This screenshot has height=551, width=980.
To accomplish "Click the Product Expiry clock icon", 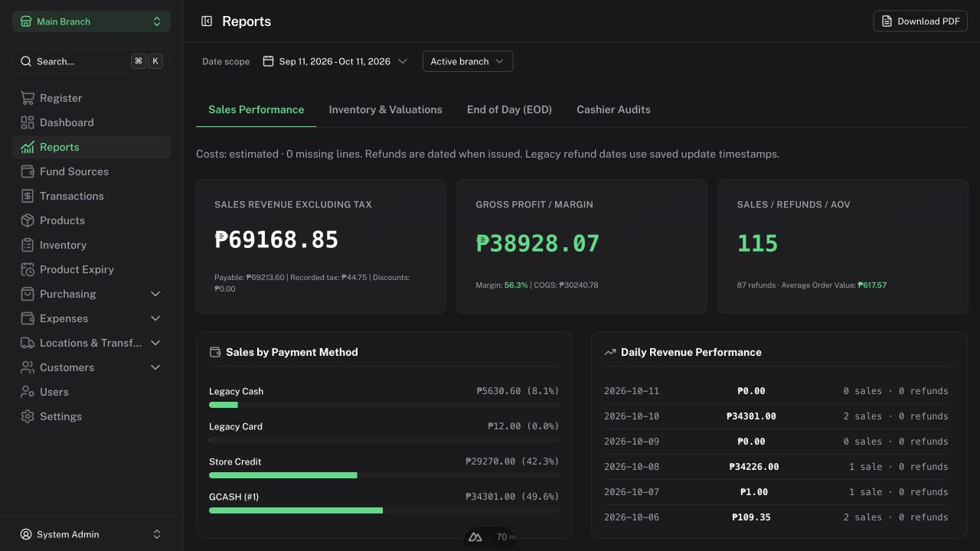I will 28,269.
